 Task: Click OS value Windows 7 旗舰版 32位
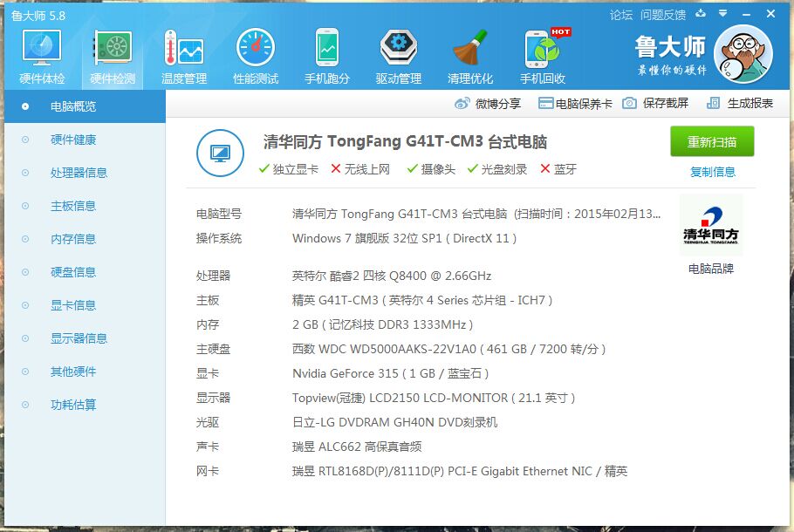(x=405, y=238)
